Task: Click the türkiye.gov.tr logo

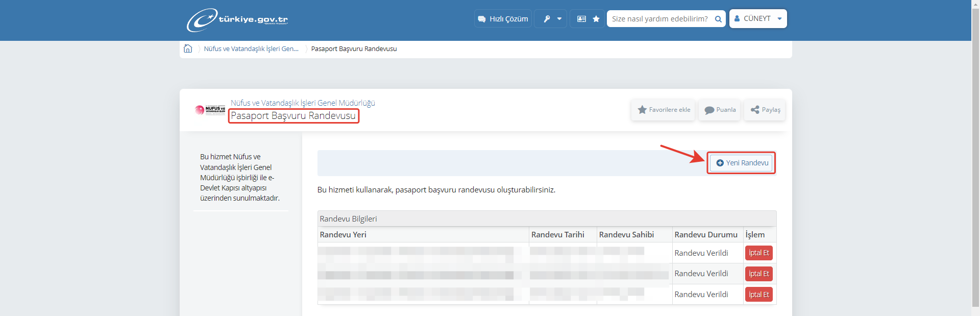Action: click(x=237, y=20)
